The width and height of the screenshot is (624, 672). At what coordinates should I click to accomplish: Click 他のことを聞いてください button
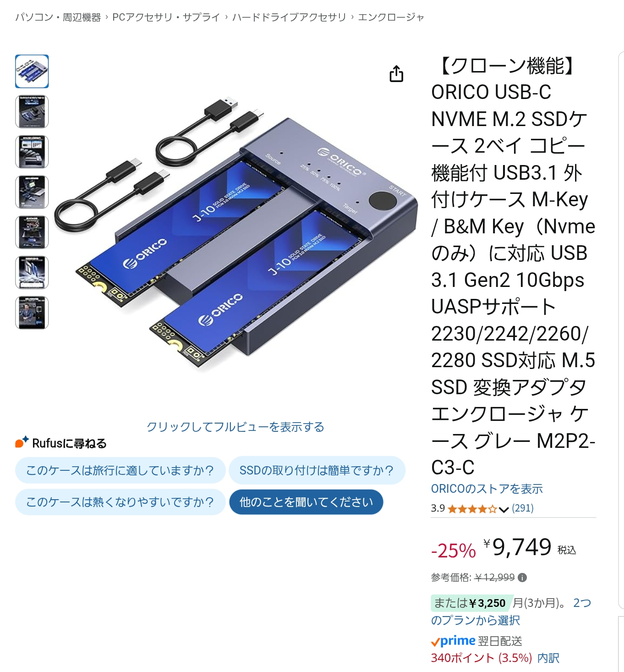click(x=306, y=502)
